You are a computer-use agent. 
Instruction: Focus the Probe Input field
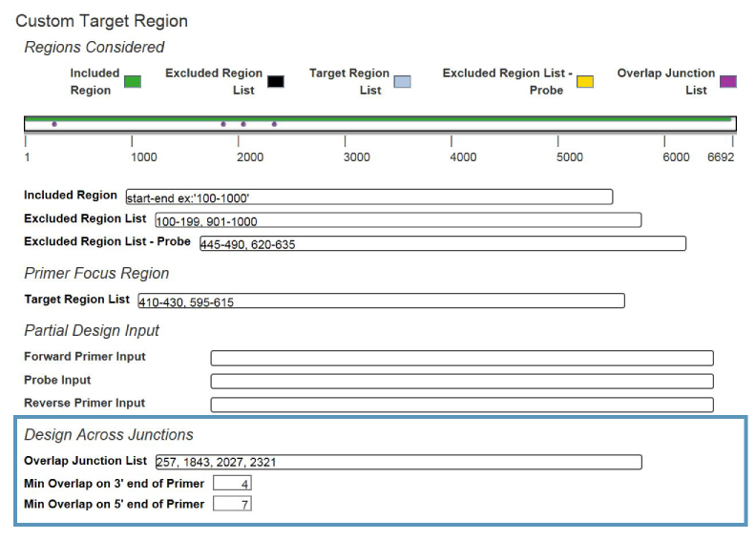(462, 382)
